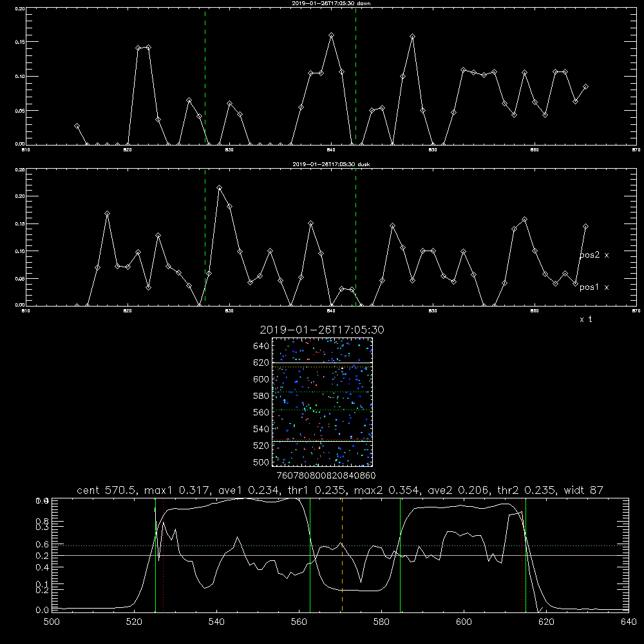The height and width of the screenshot is (644, 644).
Task: Click the rightmost solid green line in the bottom plot
Action: [x=526, y=555]
